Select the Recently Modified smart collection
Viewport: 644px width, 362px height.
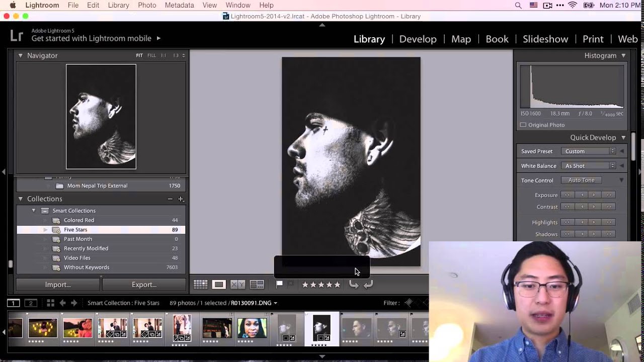pyautogui.click(x=101, y=248)
